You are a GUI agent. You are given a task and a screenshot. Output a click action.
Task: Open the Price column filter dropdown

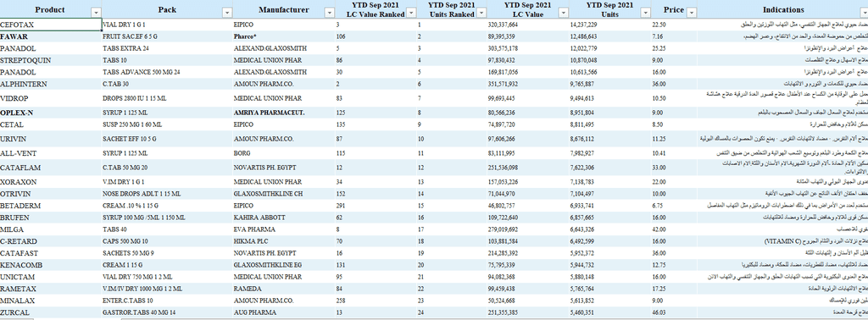tap(692, 12)
